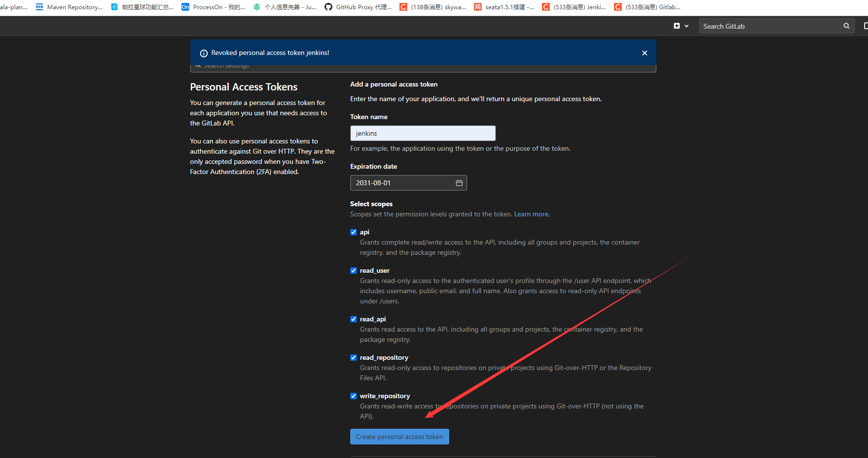Open the Gitlab... CSDN bookmark
This screenshot has height=458, width=868.
[x=648, y=7]
